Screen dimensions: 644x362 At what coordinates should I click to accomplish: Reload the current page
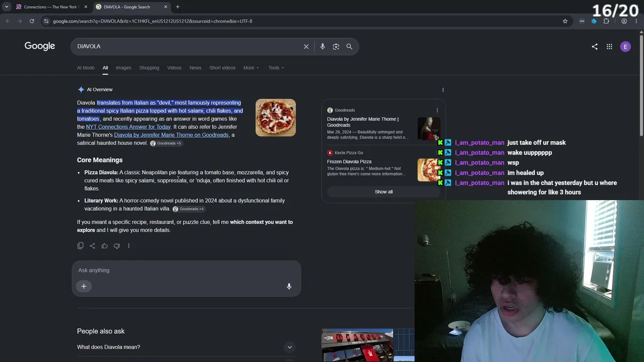[x=32, y=21]
